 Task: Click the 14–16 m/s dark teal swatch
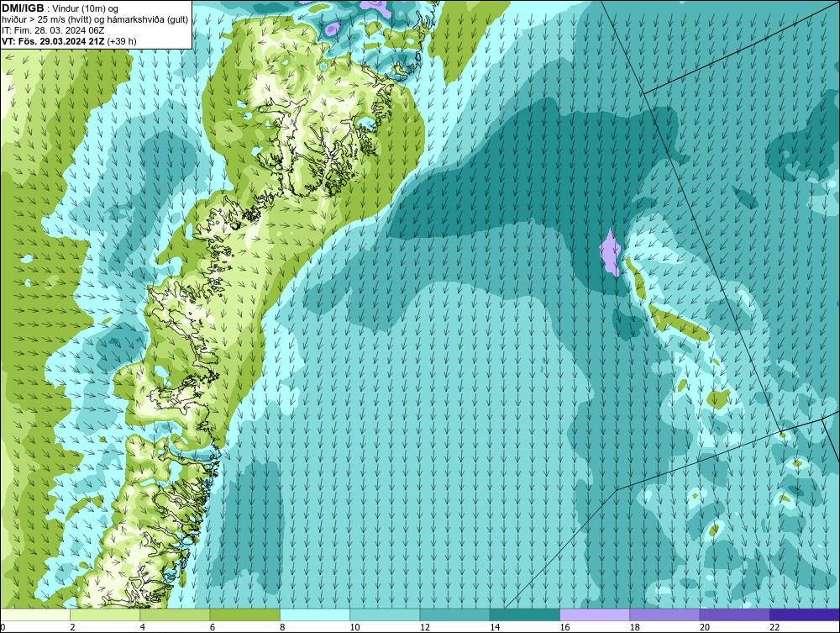(525, 615)
